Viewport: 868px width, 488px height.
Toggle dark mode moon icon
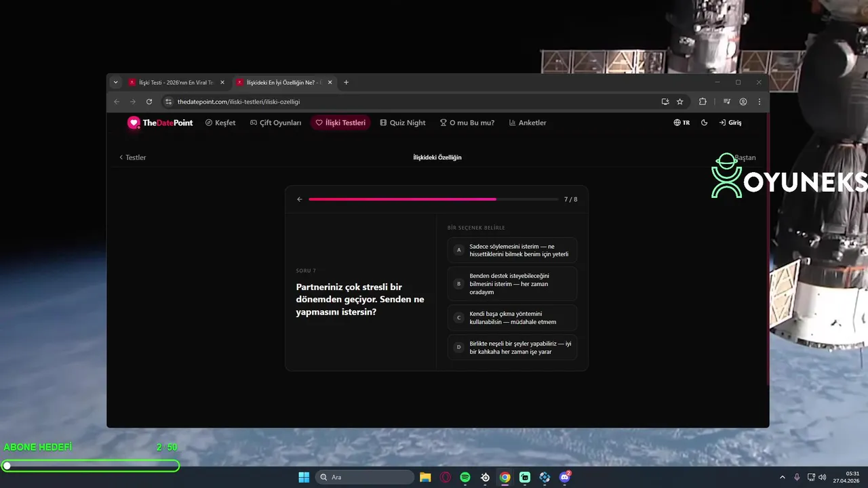tap(704, 123)
